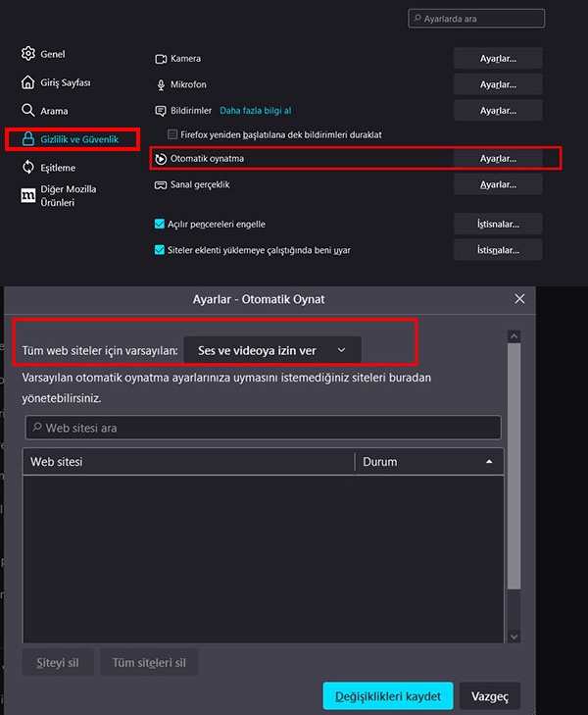Open Otomatik oynatma Ayarlar button
This screenshot has height=715, width=588.
pos(498,158)
